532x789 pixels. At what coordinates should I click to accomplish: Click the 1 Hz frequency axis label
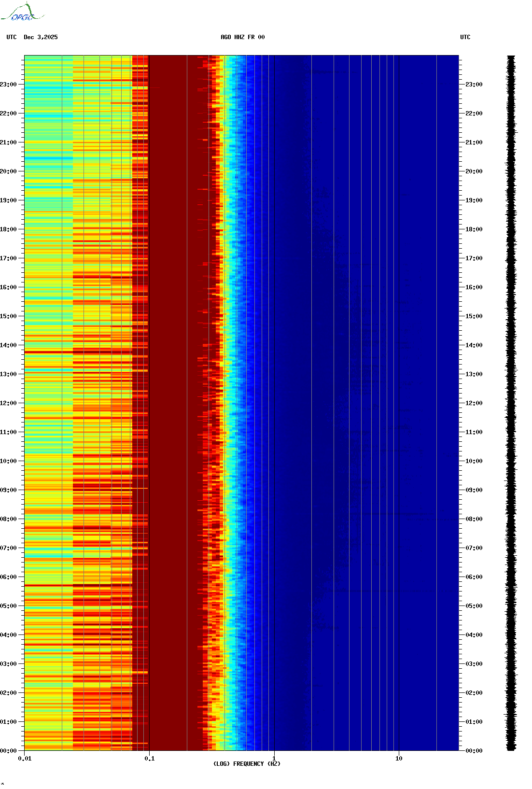[x=274, y=759]
